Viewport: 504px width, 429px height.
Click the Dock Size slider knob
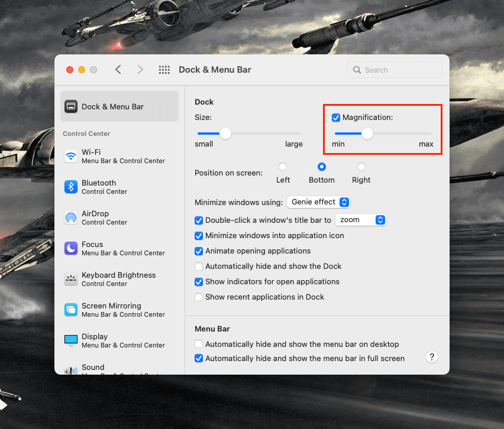225,134
